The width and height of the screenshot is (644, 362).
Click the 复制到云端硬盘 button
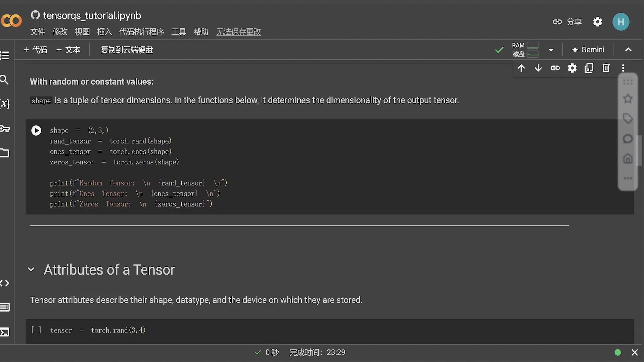click(127, 50)
